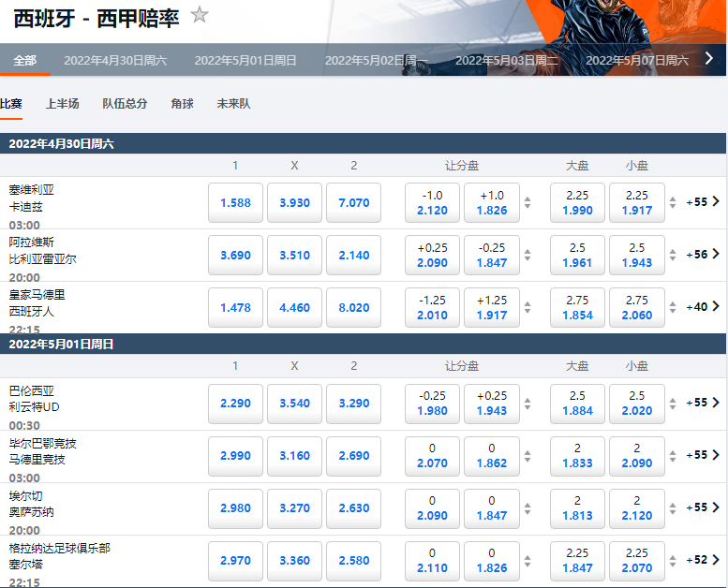Select under 2.25 at 2.070 for 格拉纳达 match

pos(636,560)
